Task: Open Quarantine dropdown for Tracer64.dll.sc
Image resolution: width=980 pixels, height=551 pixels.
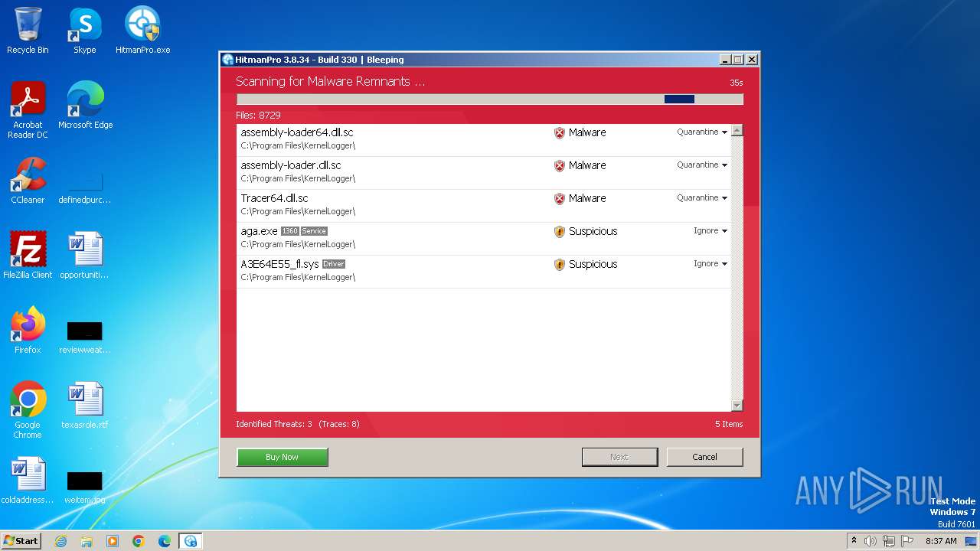Action: point(702,197)
